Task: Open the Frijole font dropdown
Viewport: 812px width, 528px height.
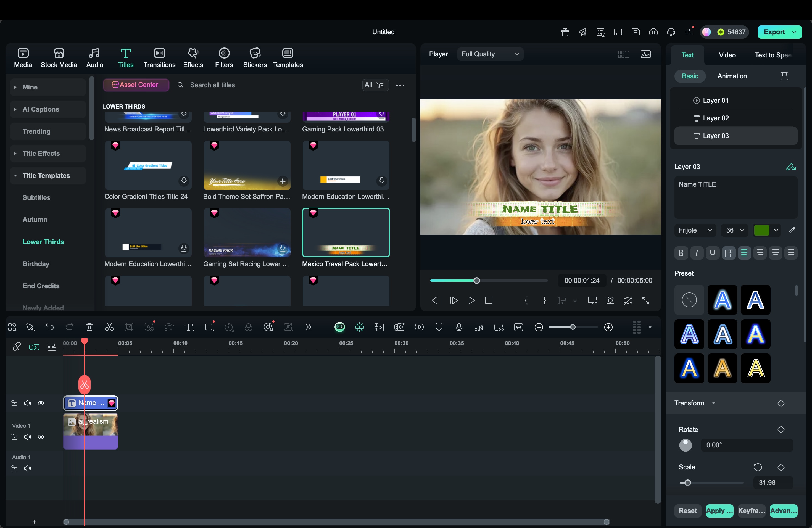Action: pos(695,230)
